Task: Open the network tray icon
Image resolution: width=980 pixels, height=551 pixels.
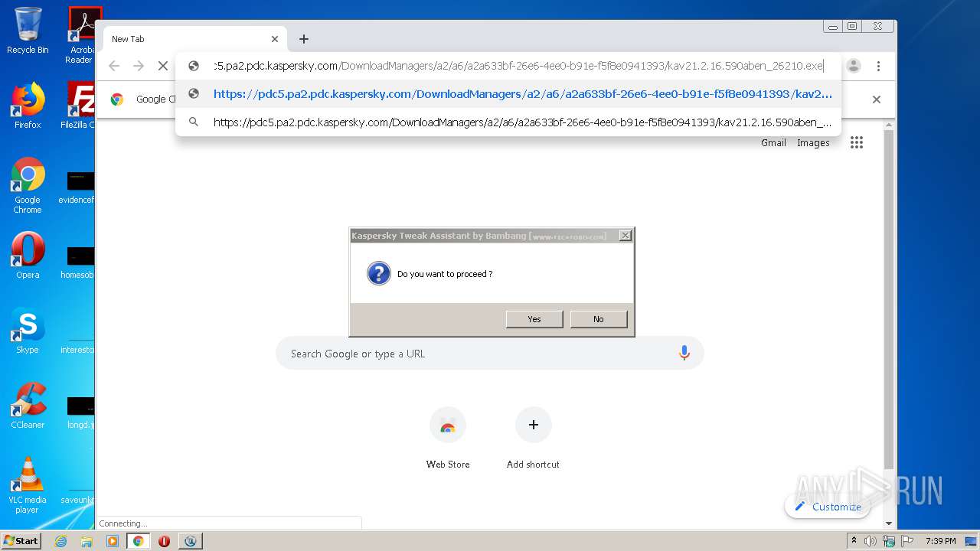Action: coord(889,541)
